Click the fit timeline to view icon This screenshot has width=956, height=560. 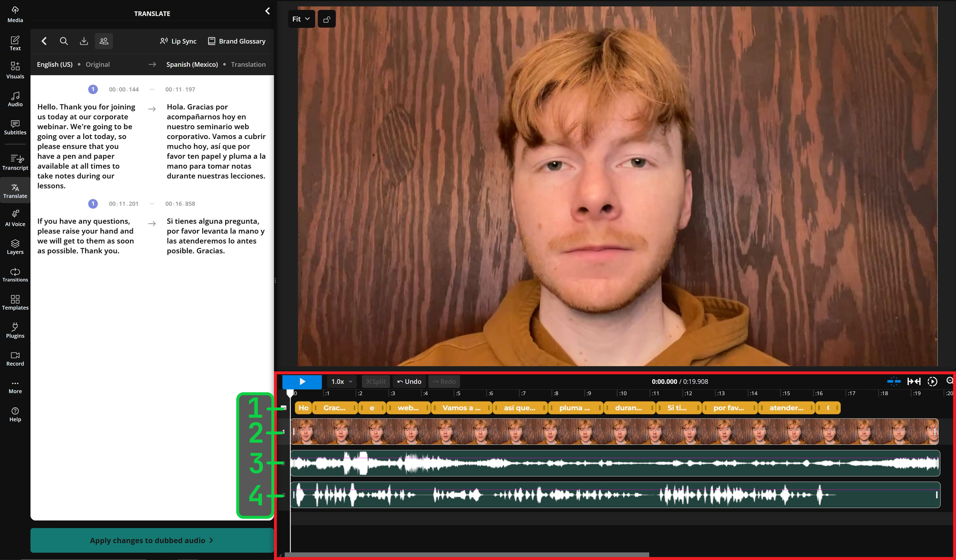click(913, 381)
